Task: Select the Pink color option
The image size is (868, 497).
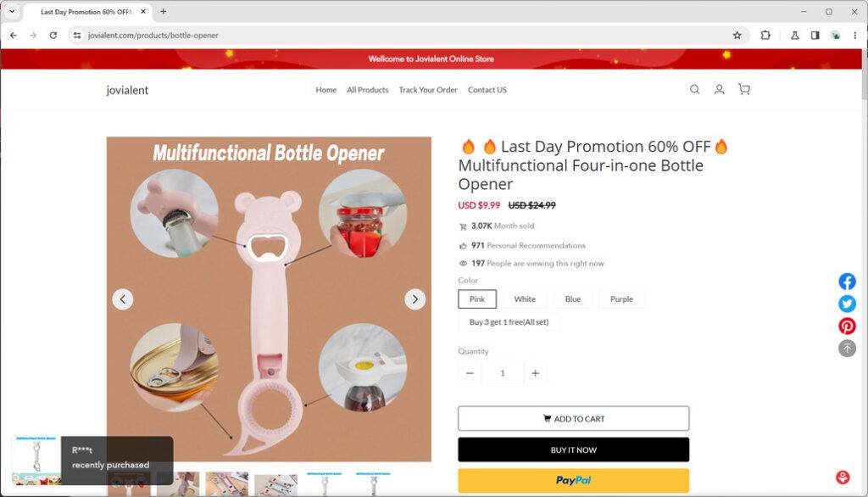Action: pyautogui.click(x=477, y=299)
